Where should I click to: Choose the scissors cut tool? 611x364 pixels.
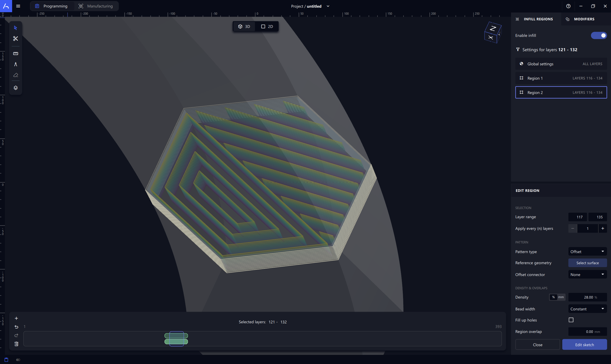[x=16, y=38]
